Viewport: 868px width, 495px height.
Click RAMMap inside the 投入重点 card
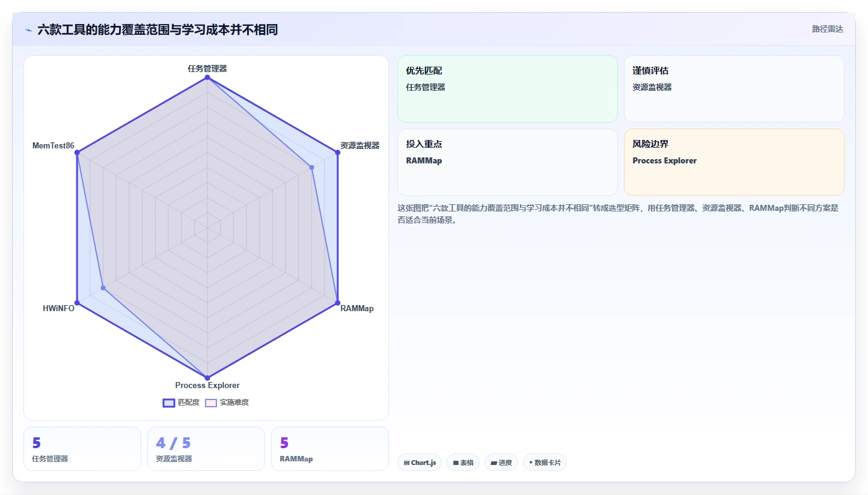point(424,160)
